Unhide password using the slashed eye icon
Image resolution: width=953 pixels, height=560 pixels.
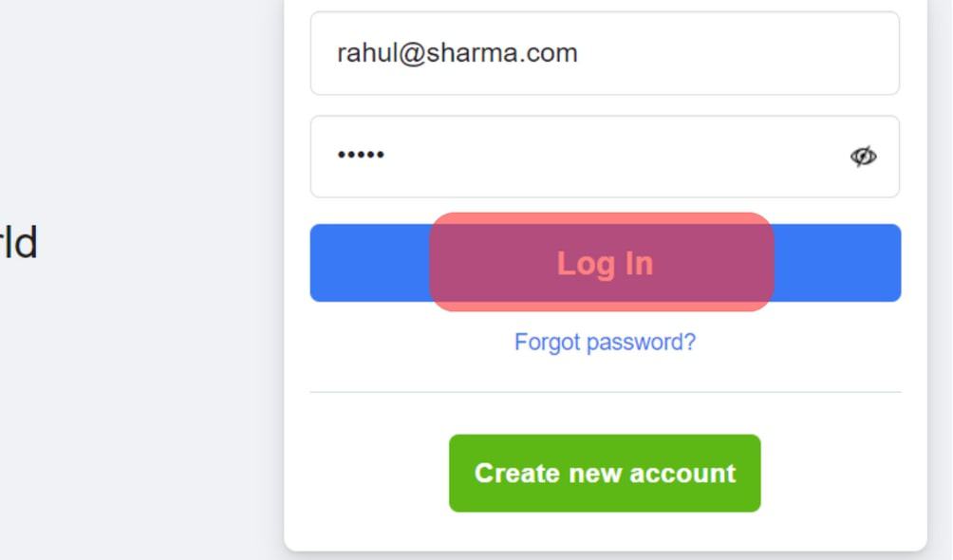pos(863,157)
